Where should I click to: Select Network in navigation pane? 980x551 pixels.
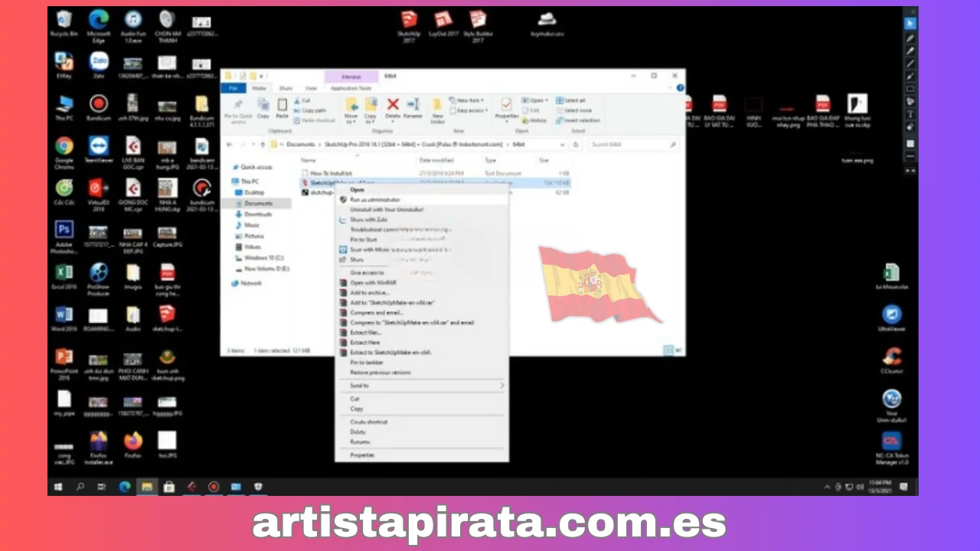tap(247, 283)
